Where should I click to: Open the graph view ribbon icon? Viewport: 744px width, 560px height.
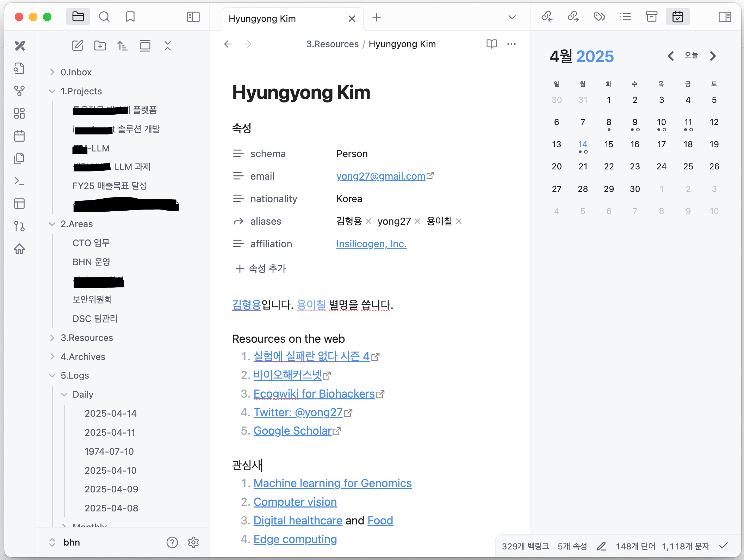tap(19, 91)
